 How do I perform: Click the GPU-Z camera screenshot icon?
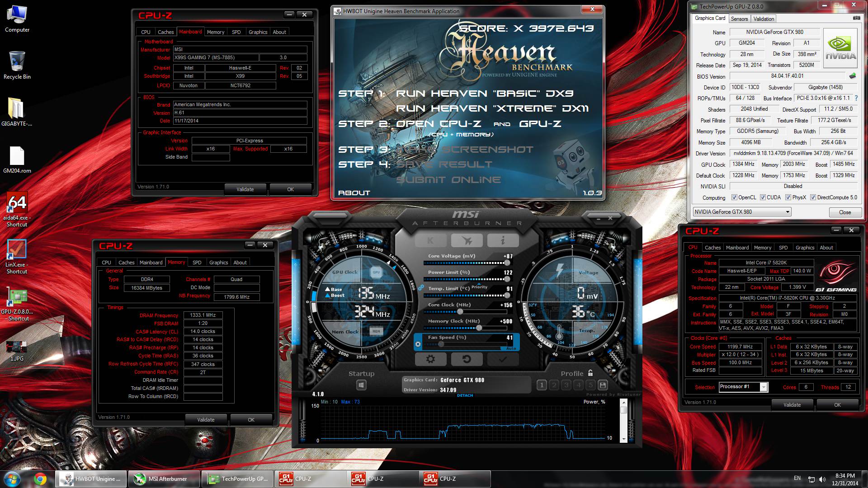point(856,18)
